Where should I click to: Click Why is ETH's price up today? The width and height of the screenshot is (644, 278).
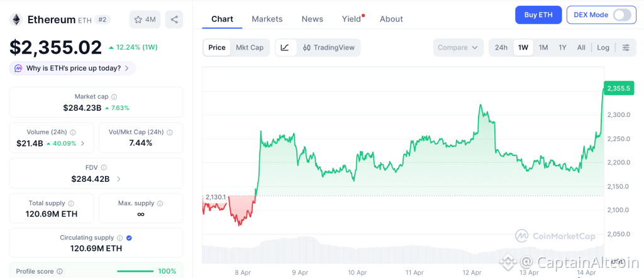pyautogui.click(x=72, y=68)
